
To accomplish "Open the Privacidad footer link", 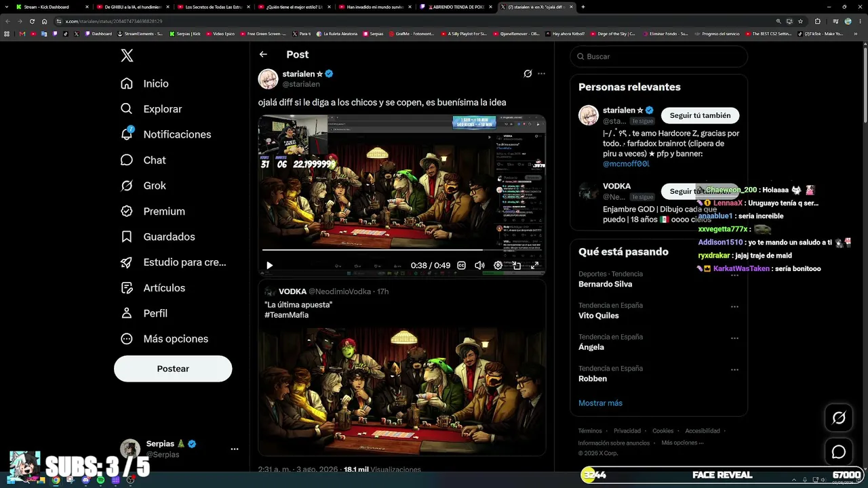I will point(627,431).
